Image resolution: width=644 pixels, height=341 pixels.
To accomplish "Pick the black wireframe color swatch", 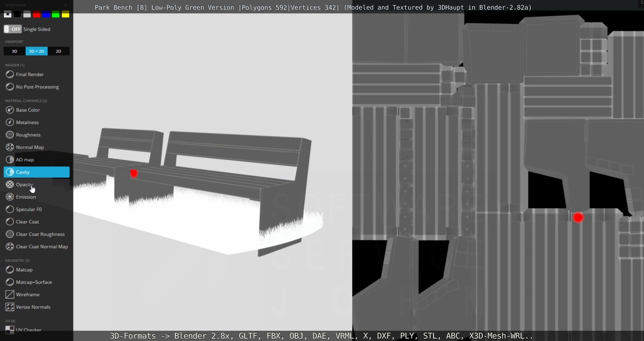I will [x=17, y=14].
